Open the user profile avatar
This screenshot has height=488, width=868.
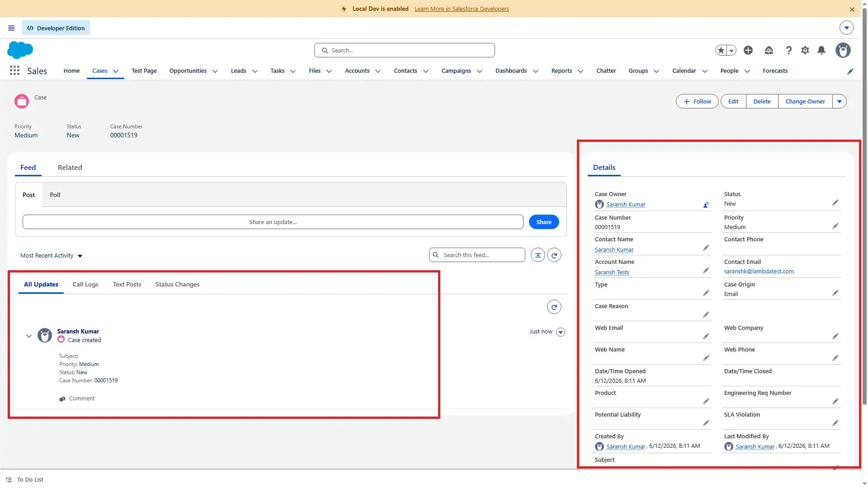843,50
